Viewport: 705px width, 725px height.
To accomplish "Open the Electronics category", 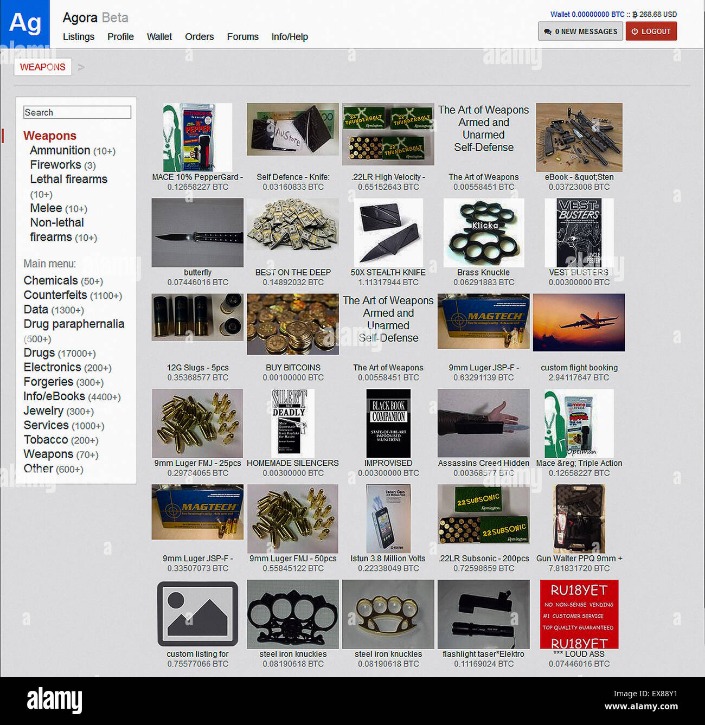I will 67,368.
